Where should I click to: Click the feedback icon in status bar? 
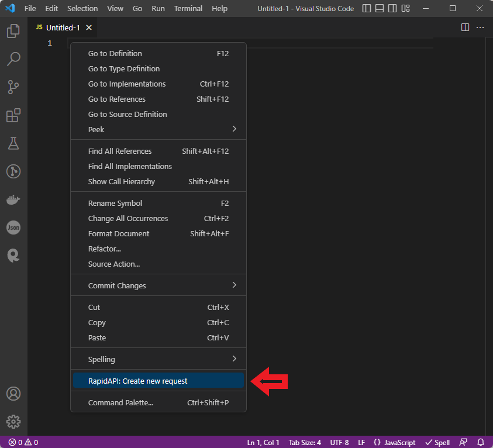pos(463,442)
